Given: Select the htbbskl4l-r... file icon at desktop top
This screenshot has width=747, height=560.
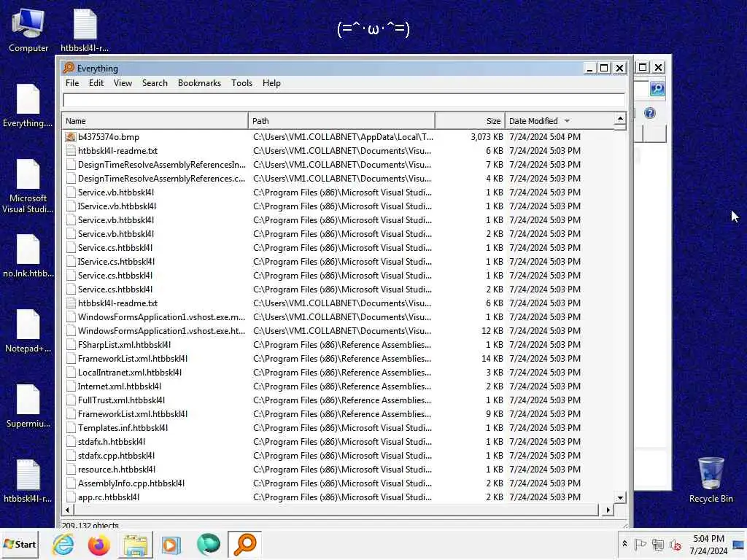Looking at the screenshot, I should [x=85, y=31].
